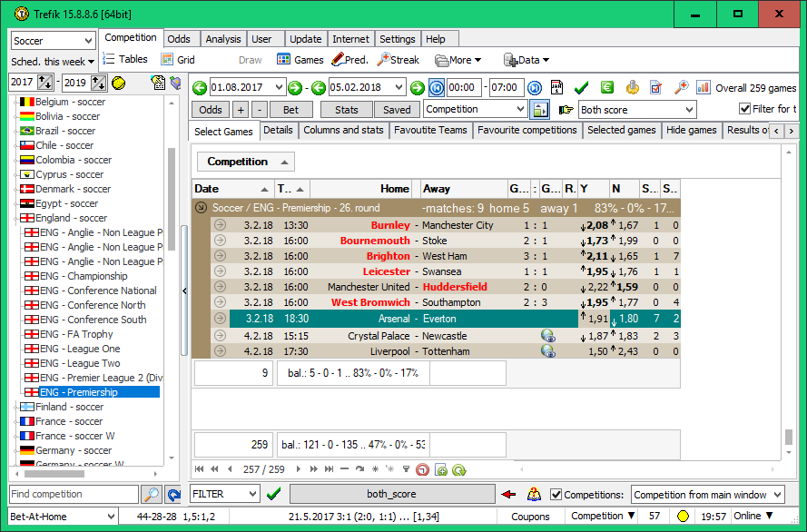This screenshot has width=807, height=532.
Task: Click the Coupons status bar button
Action: pyautogui.click(x=530, y=516)
